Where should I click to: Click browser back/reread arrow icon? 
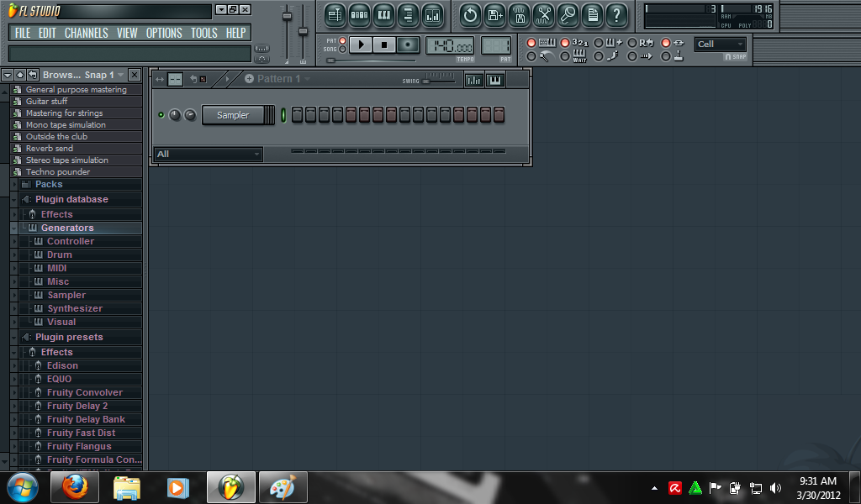33,75
